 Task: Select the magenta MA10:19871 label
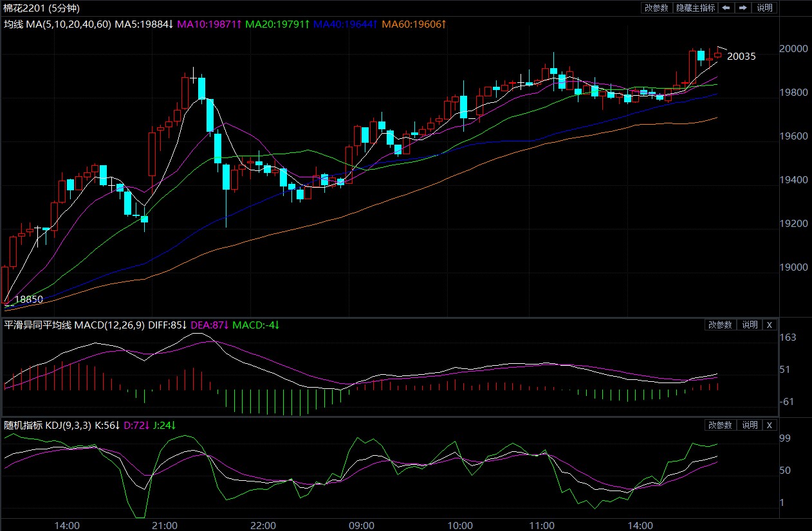coord(209,24)
